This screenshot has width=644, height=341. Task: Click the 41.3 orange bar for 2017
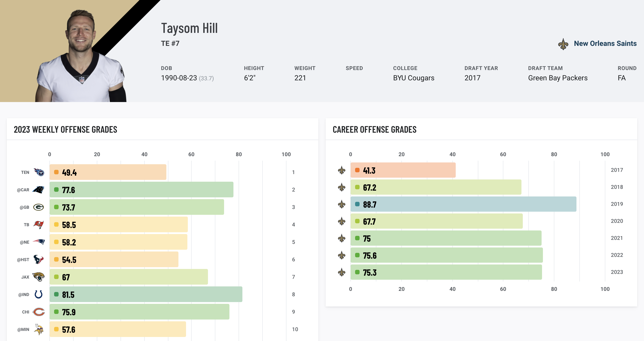click(403, 170)
